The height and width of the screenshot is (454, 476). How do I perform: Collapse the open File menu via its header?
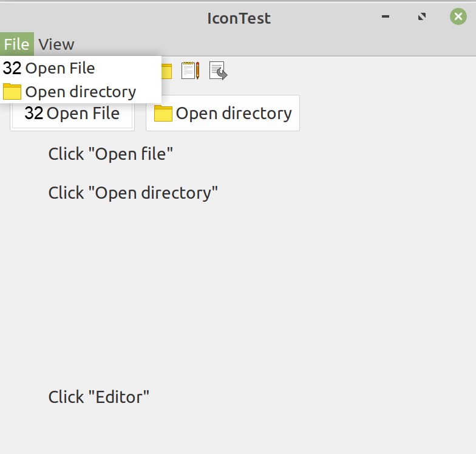pos(17,44)
